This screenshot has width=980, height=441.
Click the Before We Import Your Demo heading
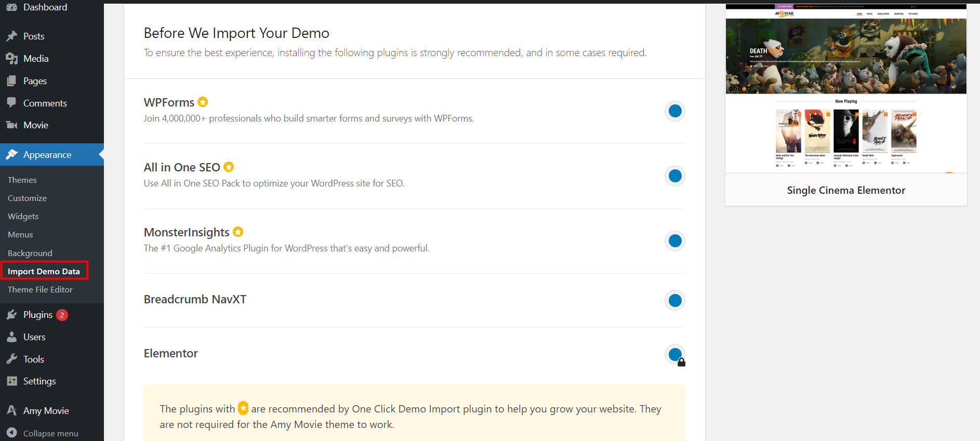[236, 33]
